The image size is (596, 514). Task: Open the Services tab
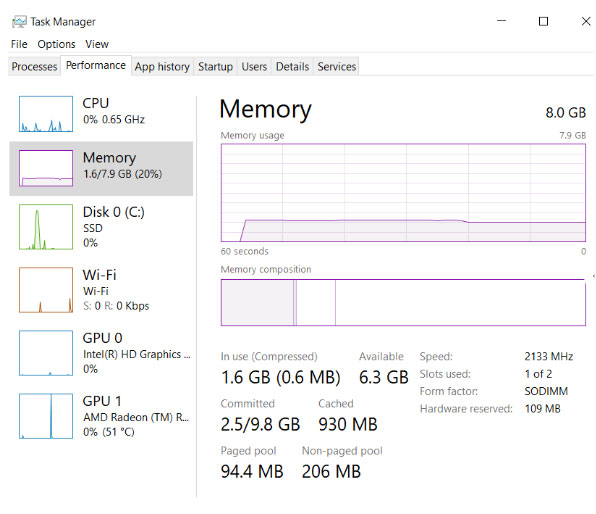(x=337, y=67)
